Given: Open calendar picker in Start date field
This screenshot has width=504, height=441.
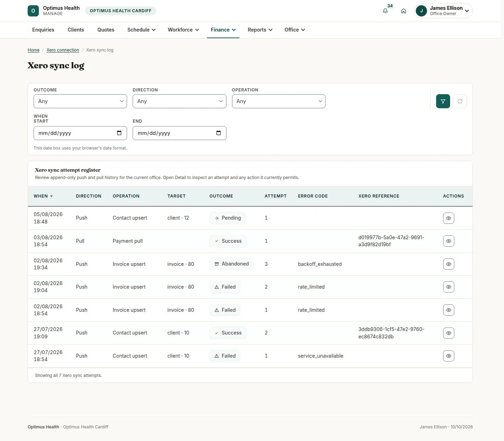Looking at the screenshot, I should [119, 133].
